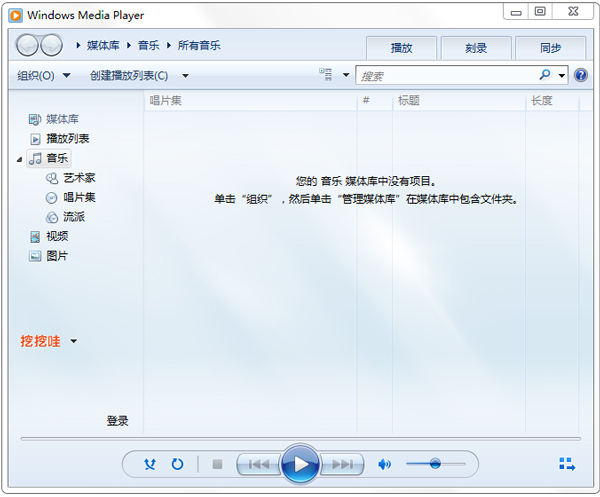Select 音乐 breadcrumb
Image resolution: width=600 pixels, height=497 pixels.
coord(148,46)
